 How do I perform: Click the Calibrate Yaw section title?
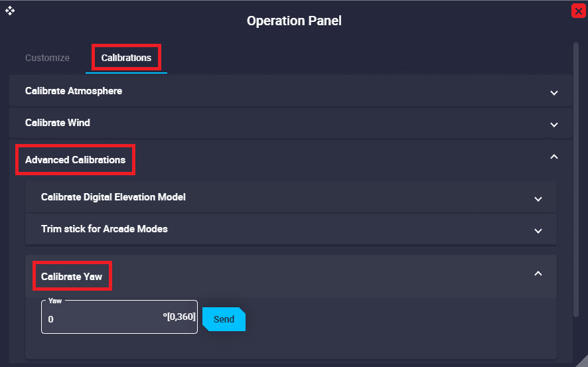(72, 276)
